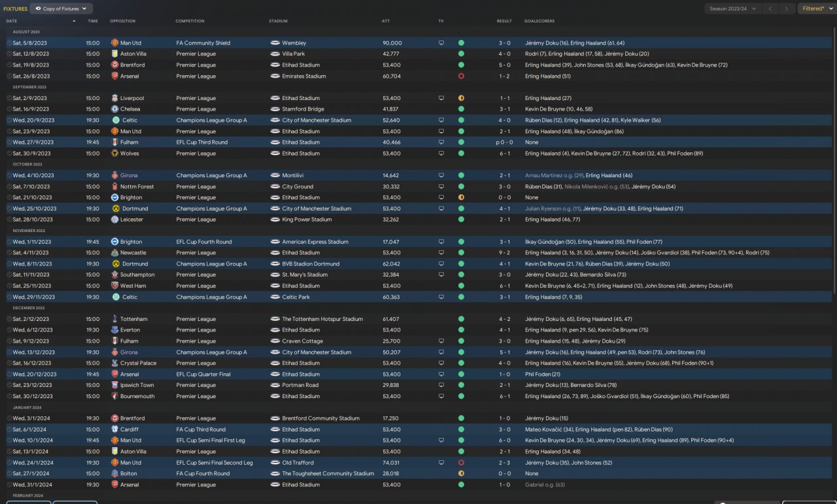837x504 pixels.
Task: Select the Everton club crest
Action: pos(114,330)
